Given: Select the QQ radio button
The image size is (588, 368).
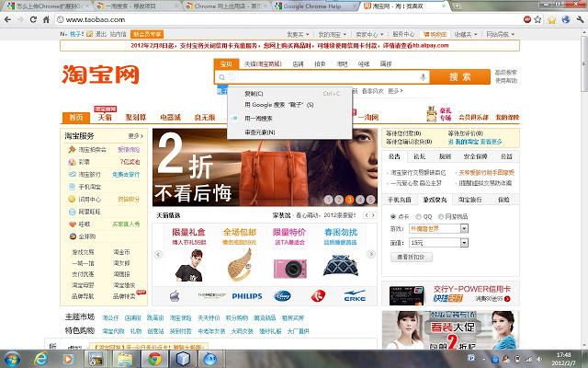Looking at the screenshot, I should (419, 217).
